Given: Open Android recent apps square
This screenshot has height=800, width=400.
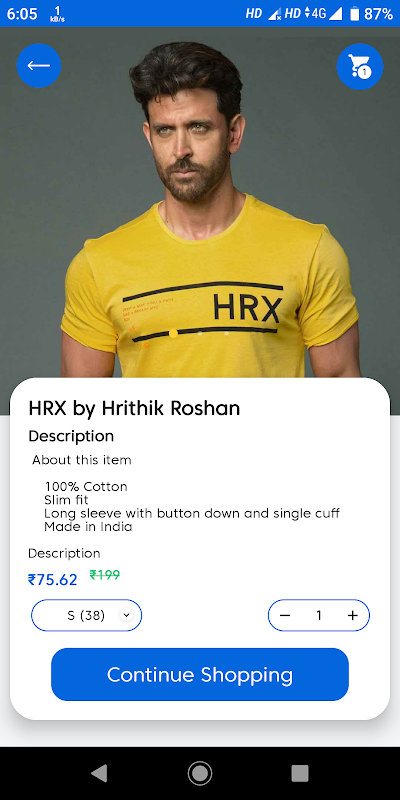Looking at the screenshot, I should coord(300,773).
